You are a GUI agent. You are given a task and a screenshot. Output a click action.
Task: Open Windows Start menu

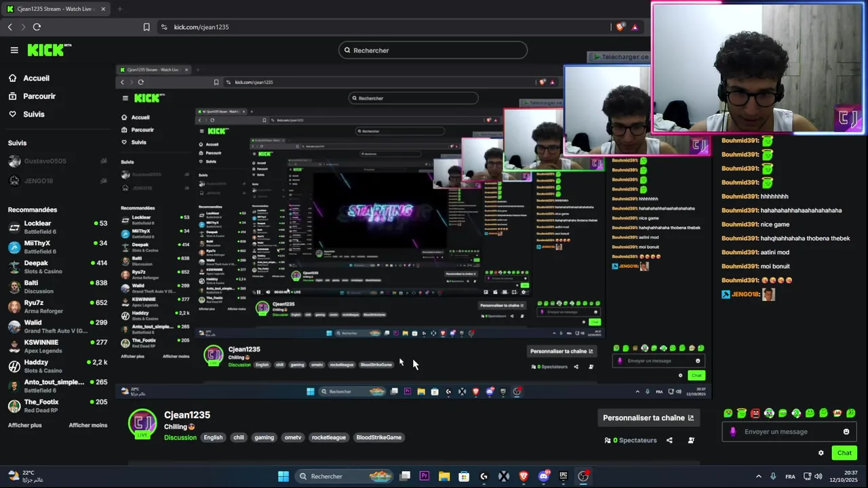click(x=283, y=476)
